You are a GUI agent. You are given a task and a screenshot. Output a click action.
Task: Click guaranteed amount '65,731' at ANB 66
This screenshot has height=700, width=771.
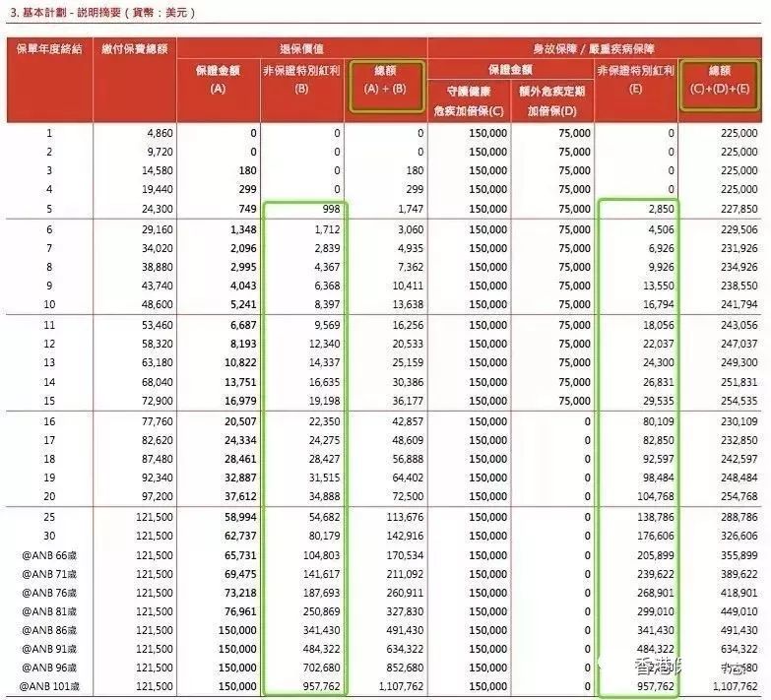coord(241,555)
